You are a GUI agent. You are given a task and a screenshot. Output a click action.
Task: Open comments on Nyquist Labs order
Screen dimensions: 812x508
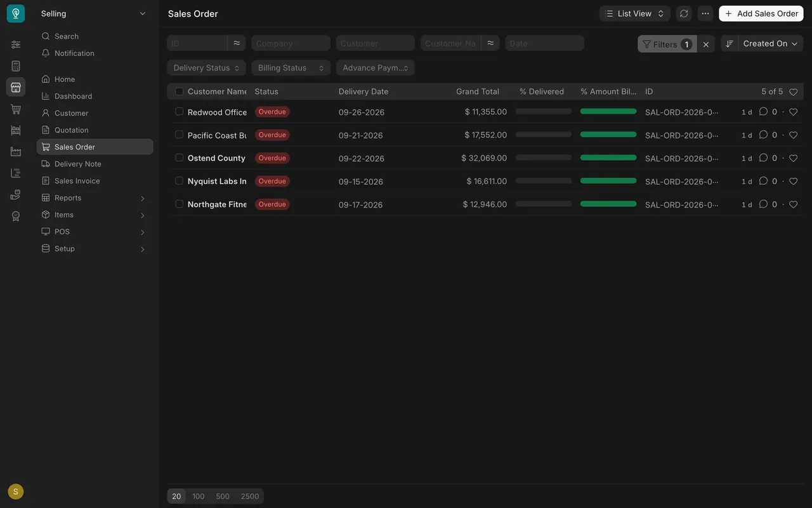coord(763,181)
